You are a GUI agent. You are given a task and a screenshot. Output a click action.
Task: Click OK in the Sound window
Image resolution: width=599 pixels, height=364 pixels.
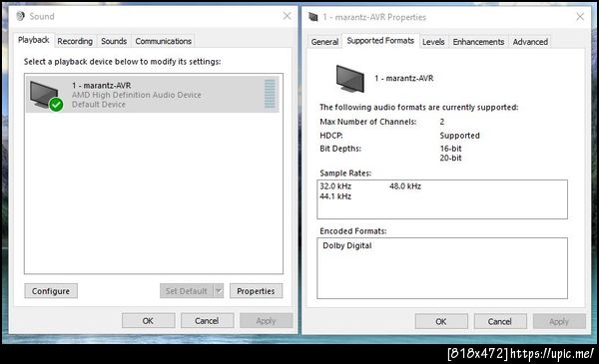point(148,320)
